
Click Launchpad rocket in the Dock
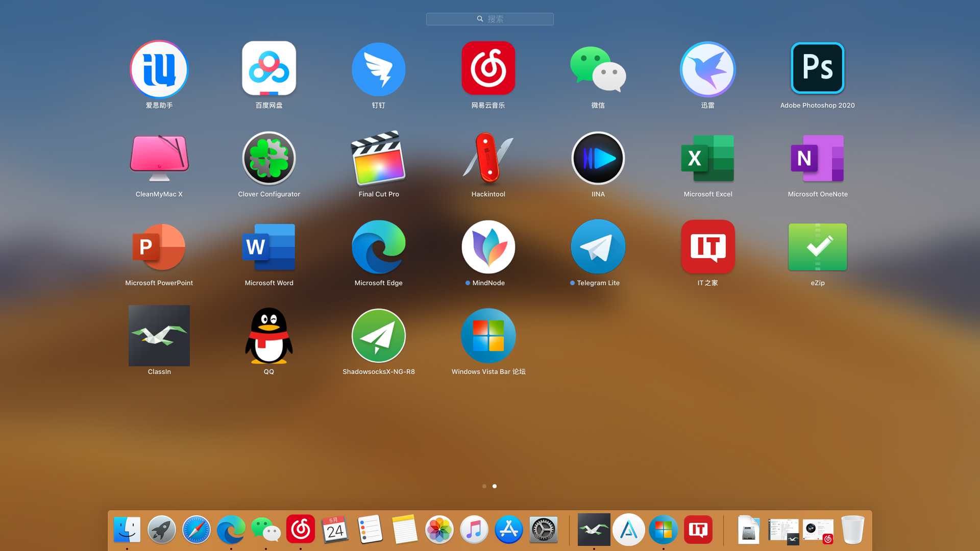162,530
